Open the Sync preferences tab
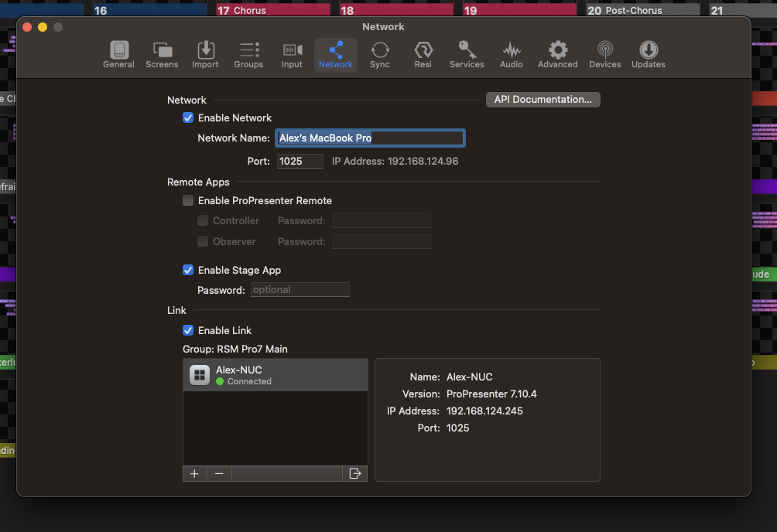Screen dimensions: 777x532 pos(379,55)
